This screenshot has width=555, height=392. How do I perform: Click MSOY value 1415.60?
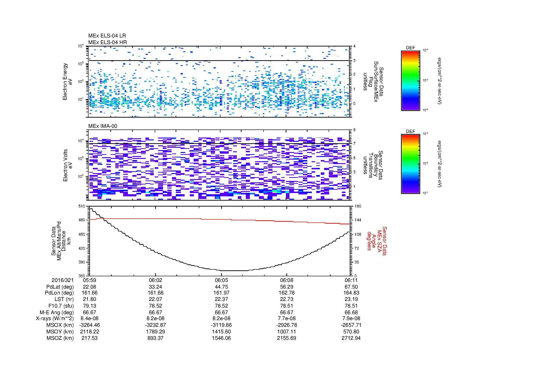pos(221,332)
